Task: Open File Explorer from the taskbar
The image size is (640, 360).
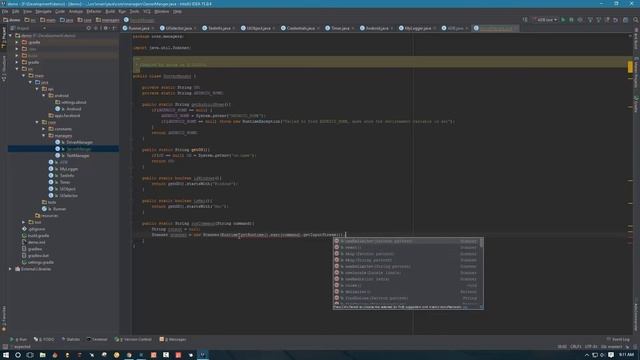Action: [42, 355]
